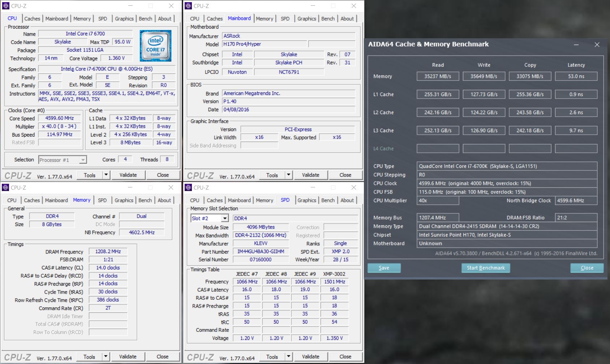Click CPU Type field QuadCore Intel Core i7-6700K

pos(507,166)
